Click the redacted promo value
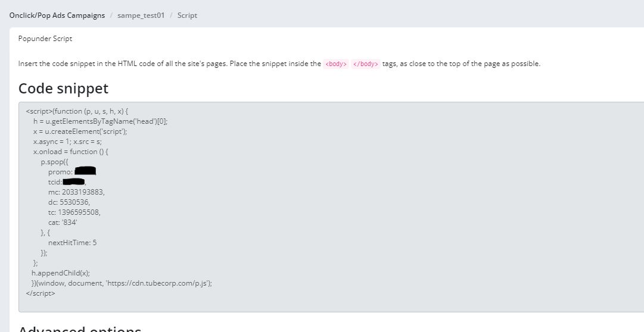 pyautogui.click(x=85, y=171)
